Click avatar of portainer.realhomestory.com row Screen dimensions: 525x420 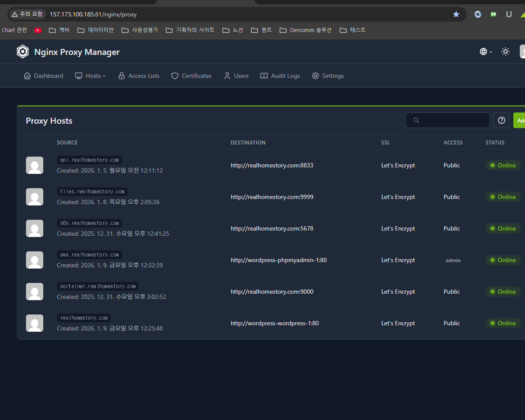point(35,292)
